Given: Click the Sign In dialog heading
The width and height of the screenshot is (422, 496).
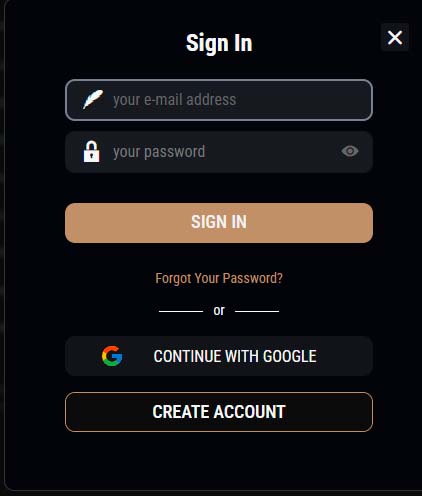Looking at the screenshot, I should (219, 43).
